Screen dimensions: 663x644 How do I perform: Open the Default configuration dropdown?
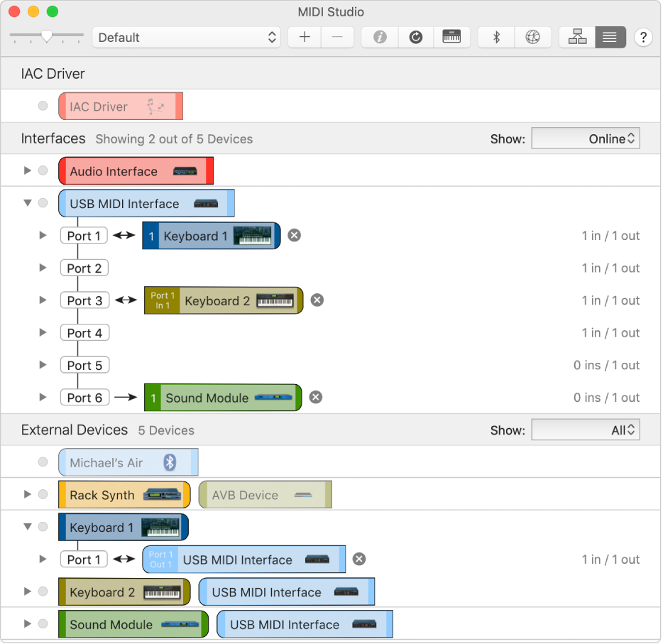pyautogui.click(x=187, y=38)
